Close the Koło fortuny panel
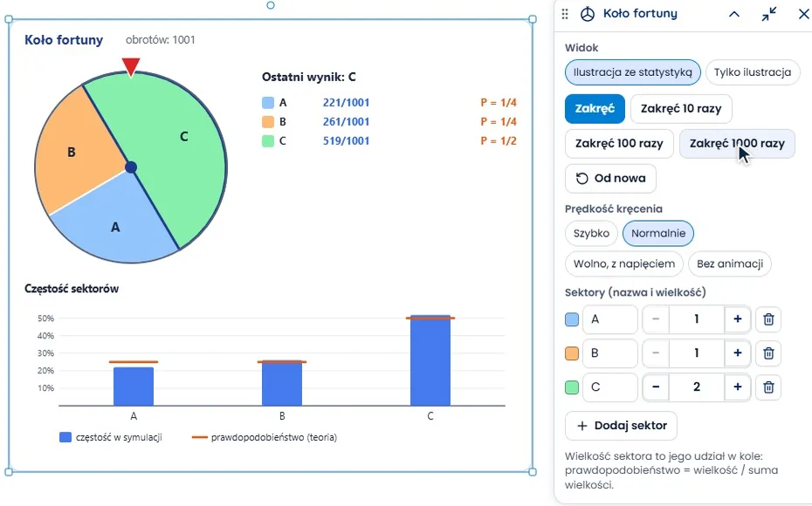Image resolution: width=812 pixels, height=506 pixels. [804, 14]
